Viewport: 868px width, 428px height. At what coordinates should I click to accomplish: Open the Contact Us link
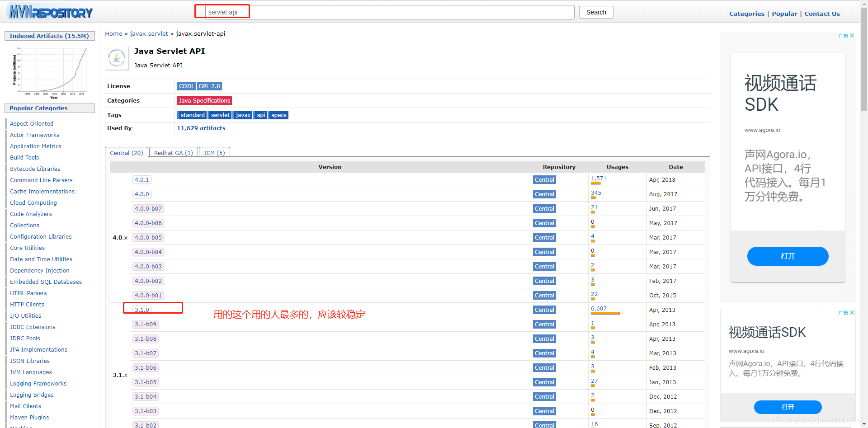point(822,14)
